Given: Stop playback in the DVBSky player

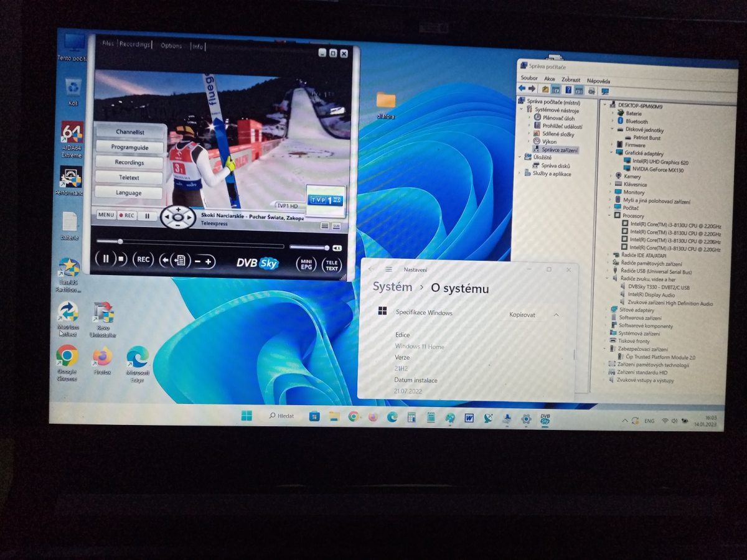Looking at the screenshot, I should [121, 259].
